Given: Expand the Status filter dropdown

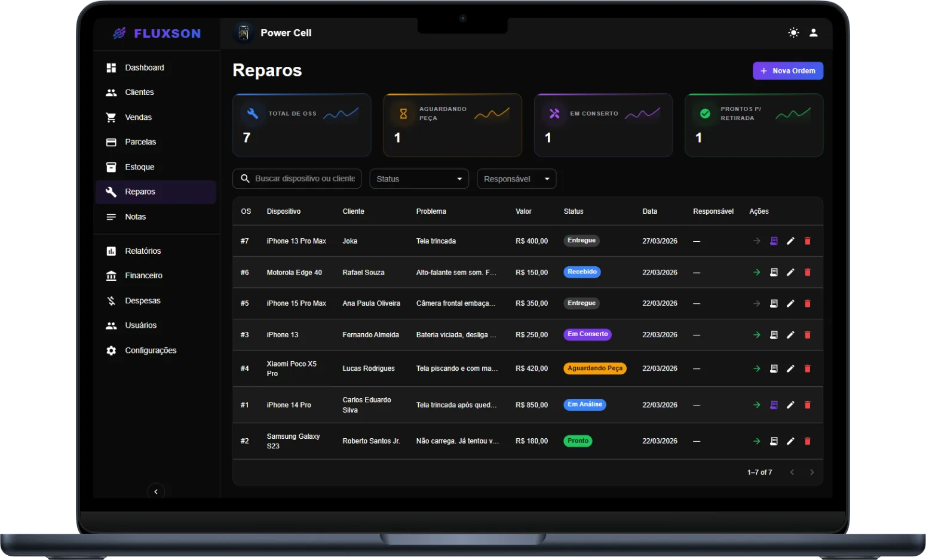Looking at the screenshot, I should [419, 179].
